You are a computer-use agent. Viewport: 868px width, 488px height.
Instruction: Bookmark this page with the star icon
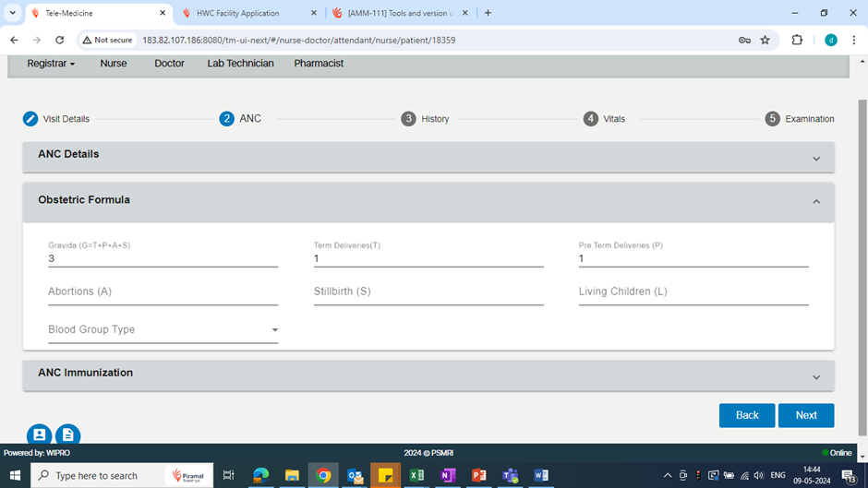pos(765,40)
